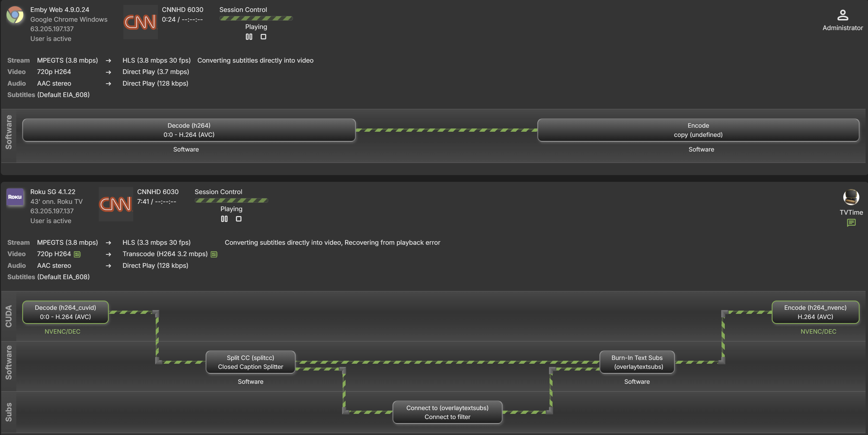The image size is (868, 435).
Task: Click chip icon next to Transcode H264
Action: pos(214,254)
